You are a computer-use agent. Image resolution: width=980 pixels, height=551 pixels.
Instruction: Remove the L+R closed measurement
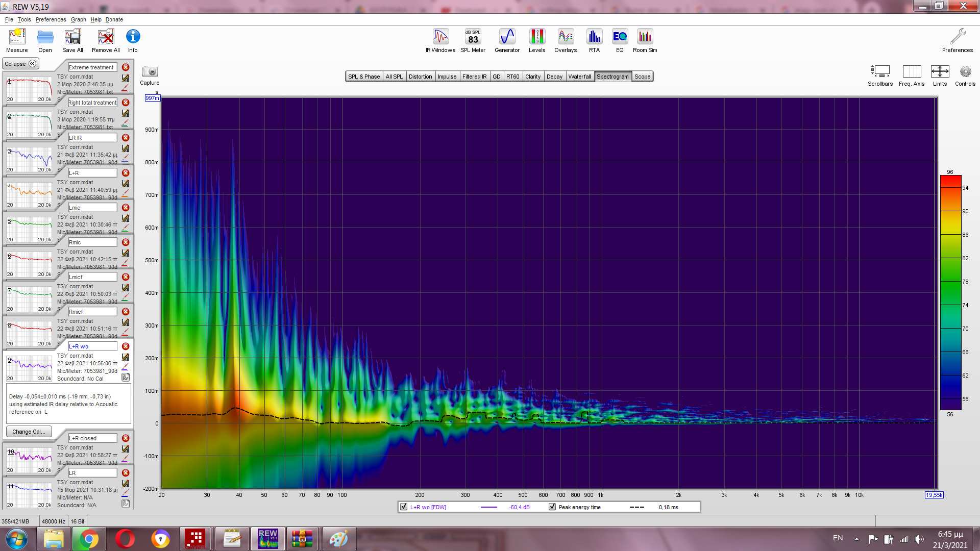tap(126, 438)
